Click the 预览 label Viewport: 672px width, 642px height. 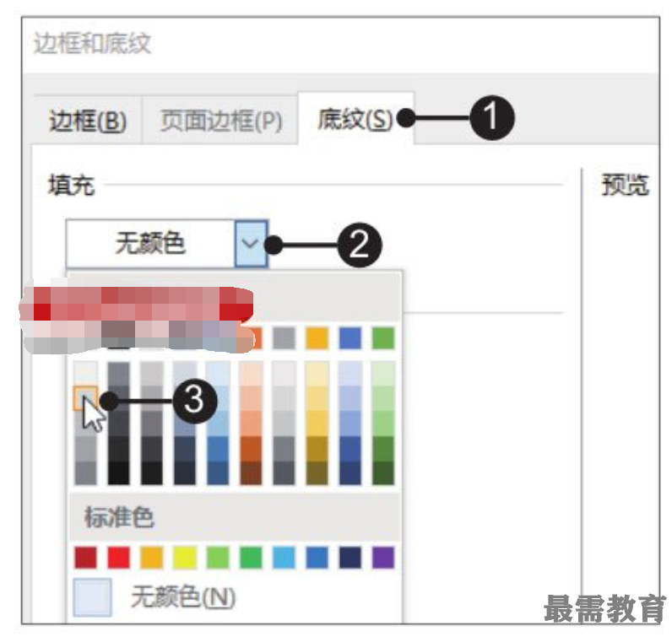pyautogui.click(x=626, y=185)
